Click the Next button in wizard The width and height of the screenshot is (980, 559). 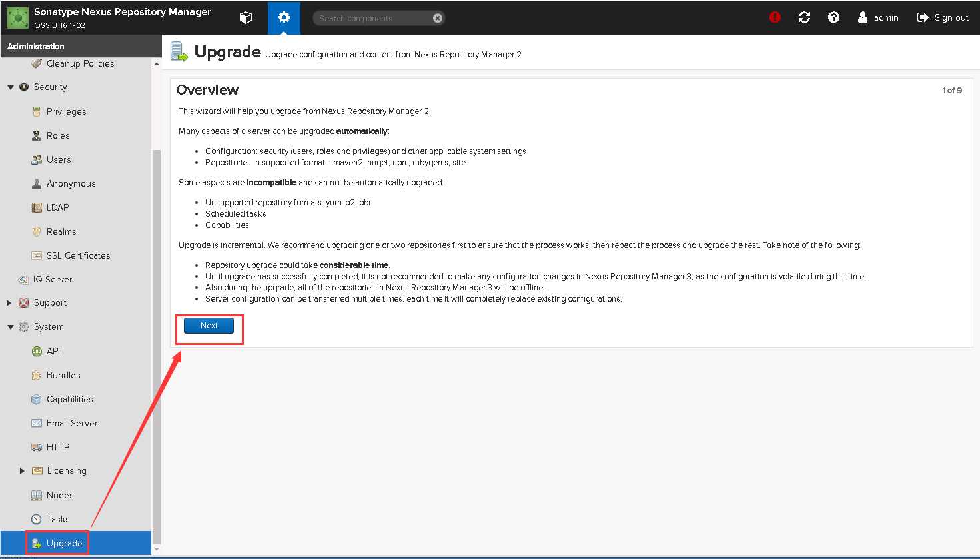pos(209,326)
